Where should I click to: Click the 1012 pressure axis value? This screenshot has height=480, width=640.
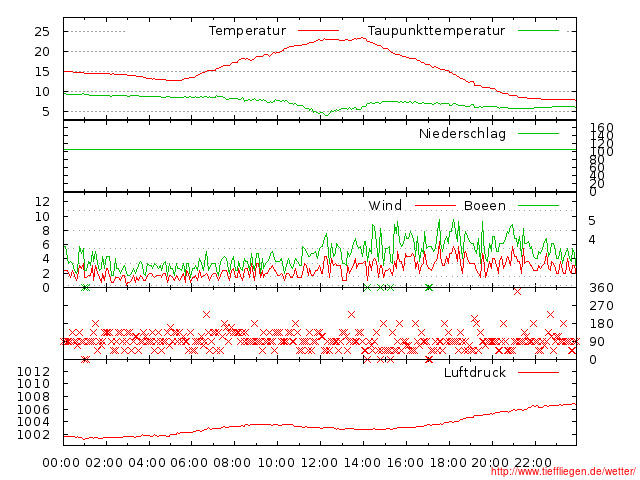click(x=33, y=371)
